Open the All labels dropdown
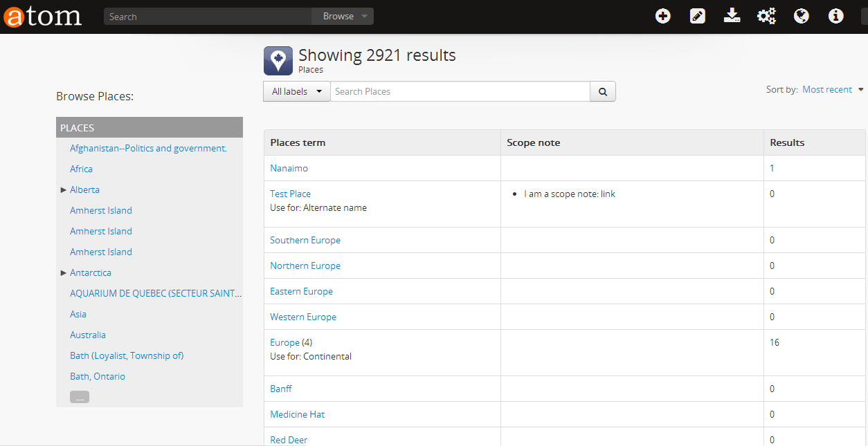 tap(296, 91)
